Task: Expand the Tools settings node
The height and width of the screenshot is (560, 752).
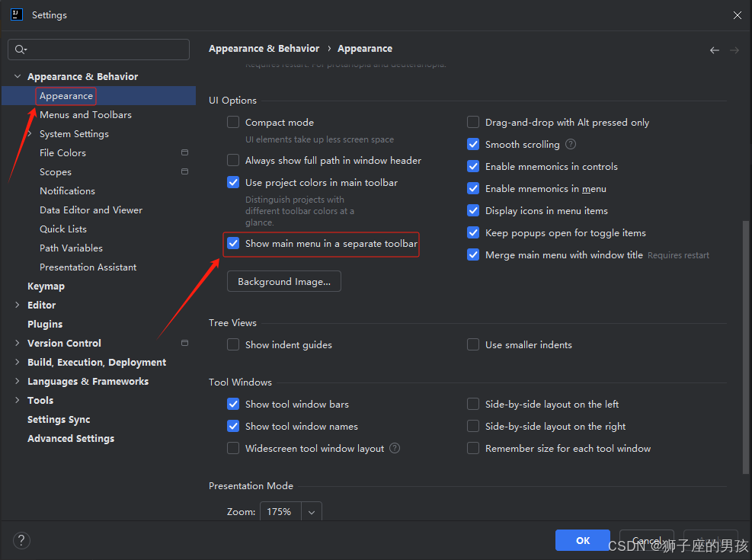Action: click(18, 400)
